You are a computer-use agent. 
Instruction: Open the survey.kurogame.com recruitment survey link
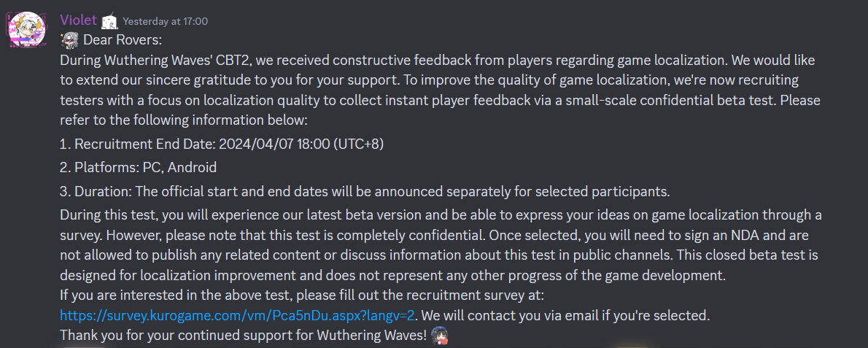[x=237, y=315]
